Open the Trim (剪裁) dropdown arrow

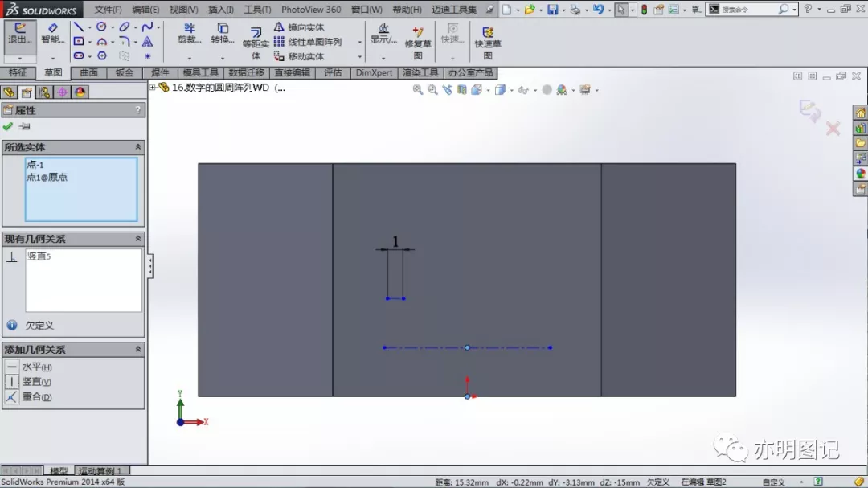[190, 58]
